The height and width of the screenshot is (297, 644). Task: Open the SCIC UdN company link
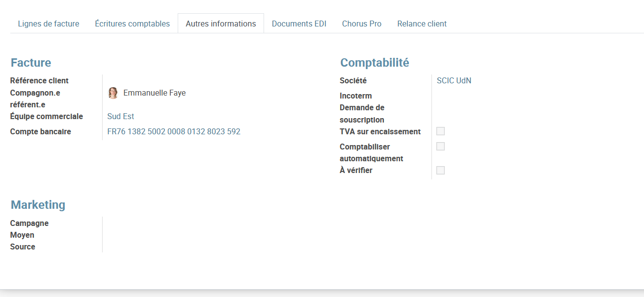click(x=454, y=81)
